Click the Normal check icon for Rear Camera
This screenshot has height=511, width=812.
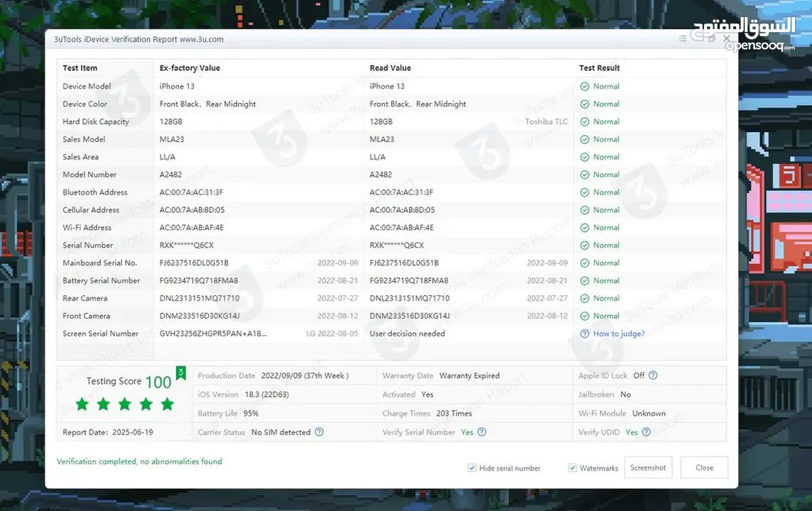585,298
